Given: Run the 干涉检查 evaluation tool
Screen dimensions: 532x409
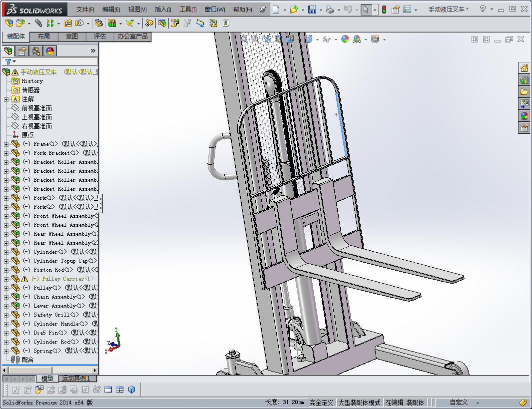Looking at the screenshot, I should (212, 22).
